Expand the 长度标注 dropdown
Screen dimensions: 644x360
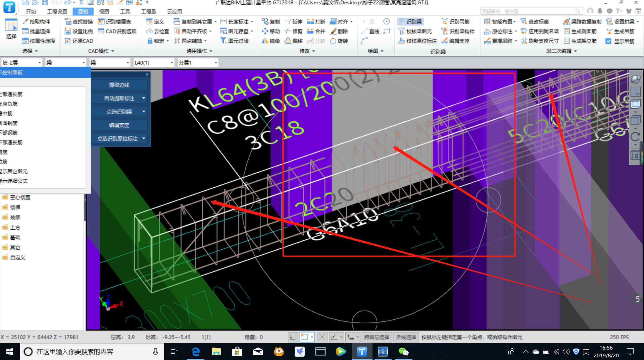[252, 22]
